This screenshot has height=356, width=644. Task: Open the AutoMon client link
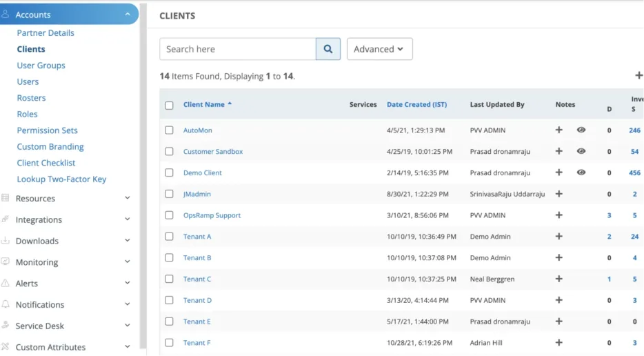tap(198, 130)
